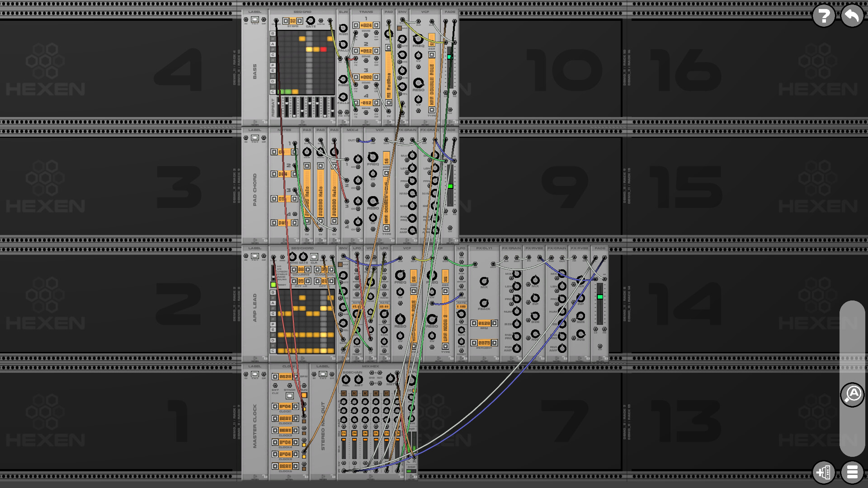This screenshot has height=488, width=868.
Task: Decrease SEQ:GRID steps with left arrow
Action: click(x=286, y=21)
